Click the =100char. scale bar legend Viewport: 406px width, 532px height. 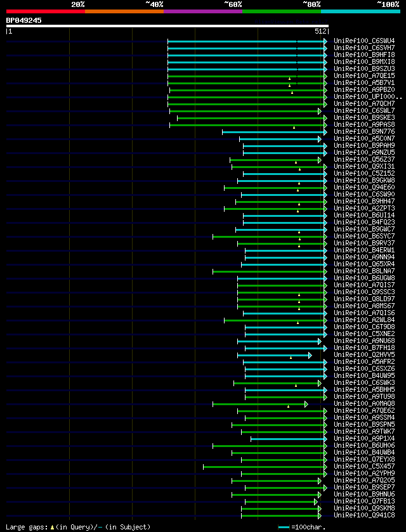[302, 528]
